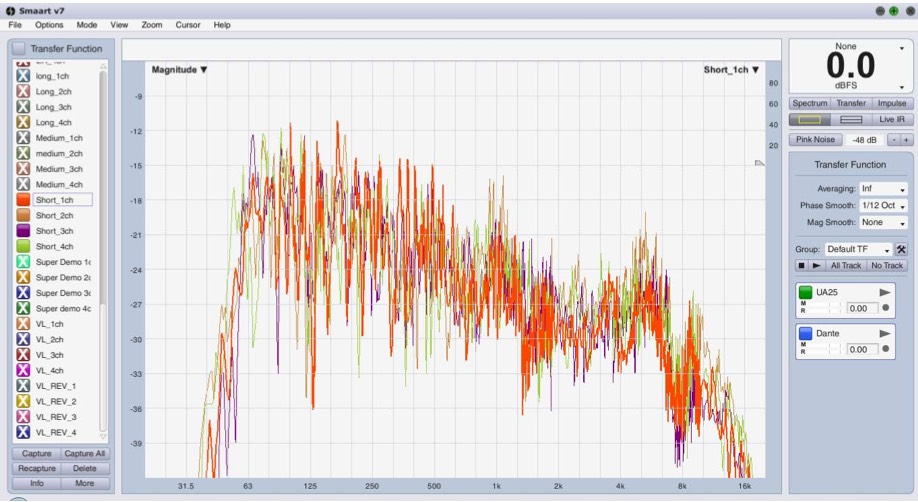Viewport: 918px width, 502px height.
Task: Toggle the Transfer Function panel checkbox
Action: tap(19, 49)
